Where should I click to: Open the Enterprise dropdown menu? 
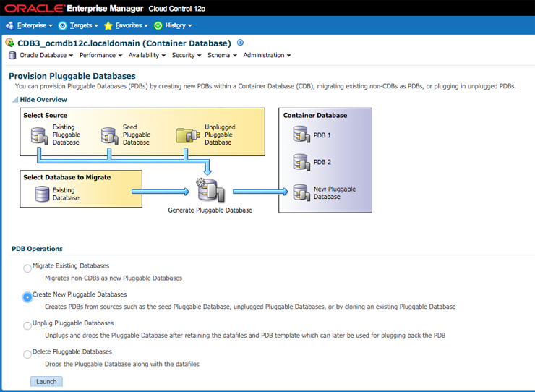point(35,25)
